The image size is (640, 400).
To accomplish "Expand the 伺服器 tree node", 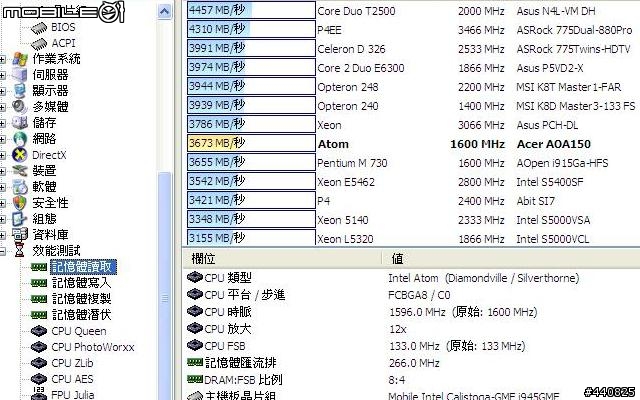I will point(2,75).
